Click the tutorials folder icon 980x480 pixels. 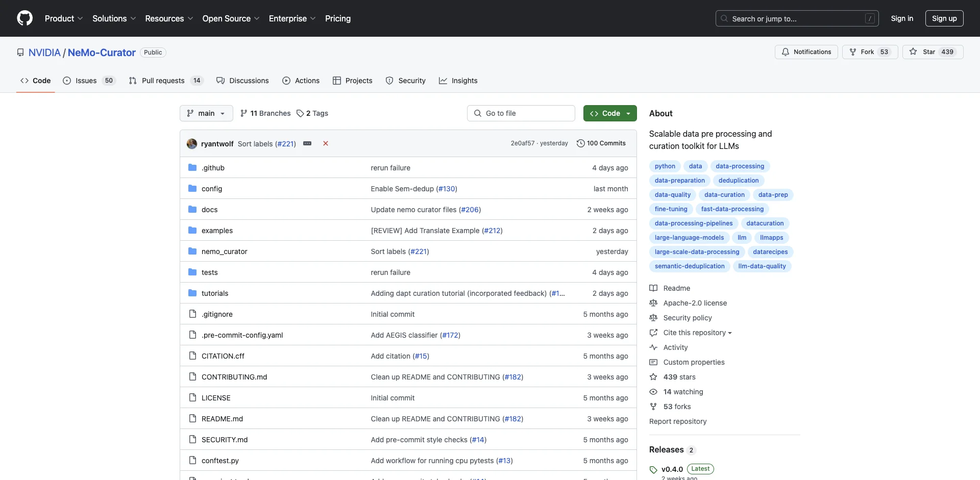(192, 293)
